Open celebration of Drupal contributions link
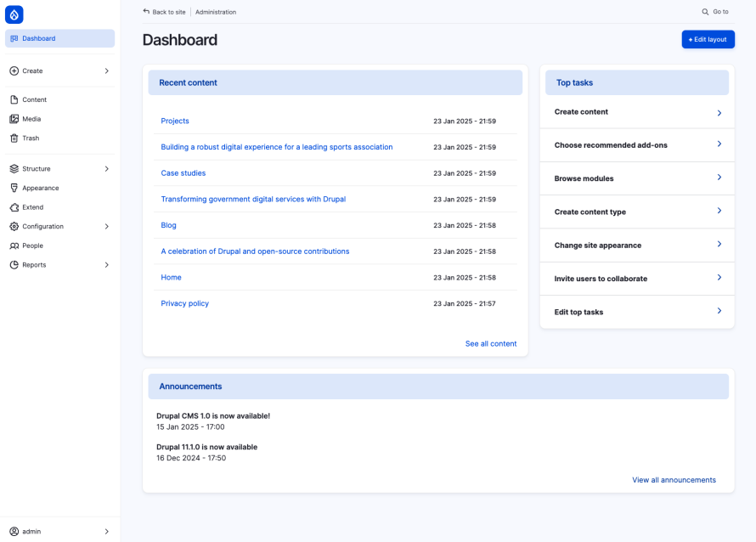756x542 pixels. [x=255, y=251]
